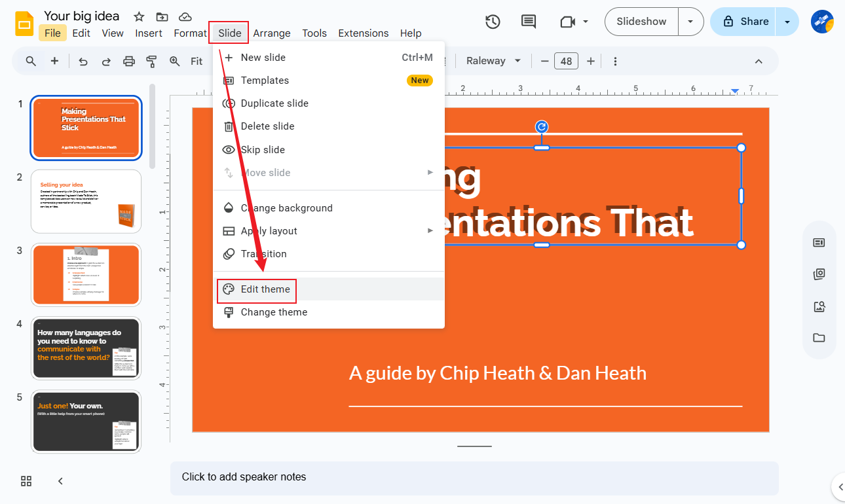This screenshot has height=504, width=845.
Task: Open the Help menu
Action: [x=411, y=33]
